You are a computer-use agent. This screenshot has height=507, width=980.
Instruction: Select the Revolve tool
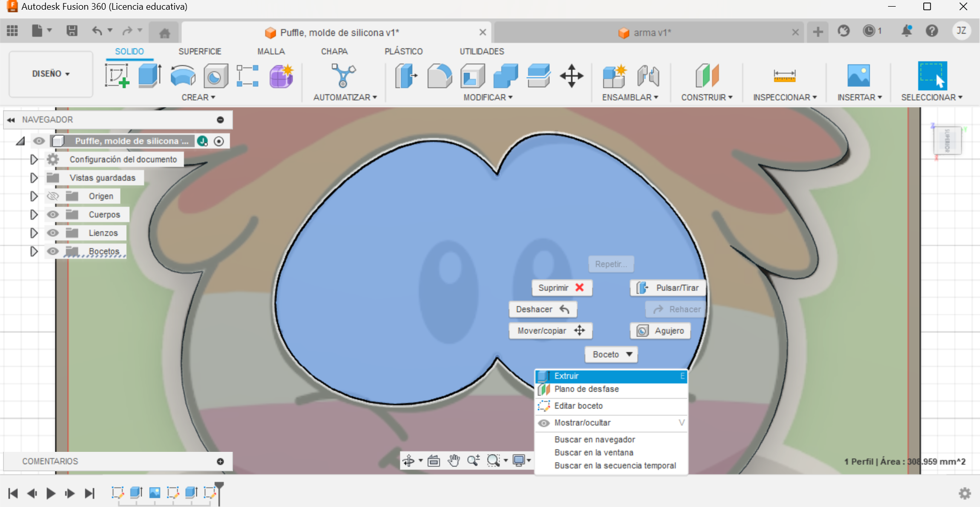[183, 76]
